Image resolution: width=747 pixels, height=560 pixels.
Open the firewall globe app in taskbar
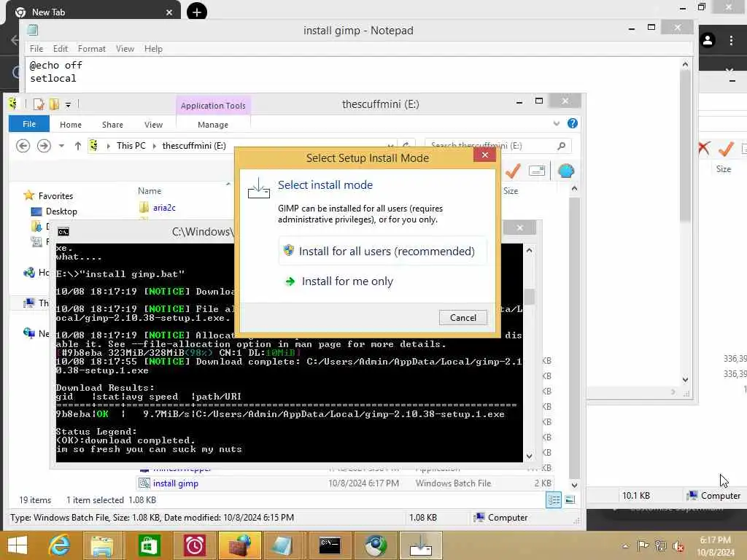pyautogui.click(x=239, y=545)
